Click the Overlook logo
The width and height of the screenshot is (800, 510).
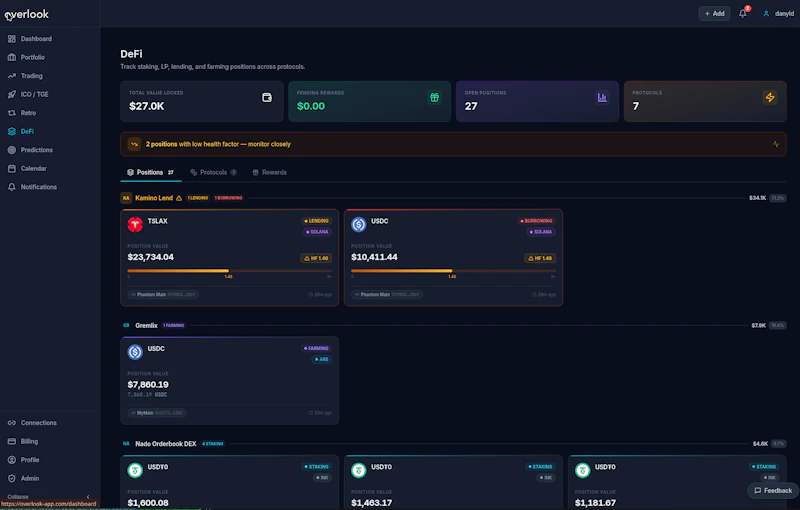point(27,15)
